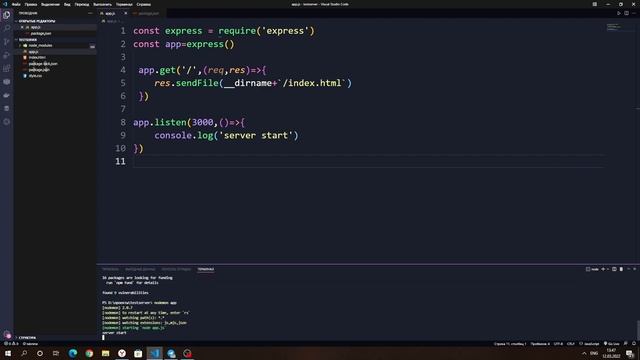Collapse the Open Editors section

pyautogui.click(x=56, y=21)
